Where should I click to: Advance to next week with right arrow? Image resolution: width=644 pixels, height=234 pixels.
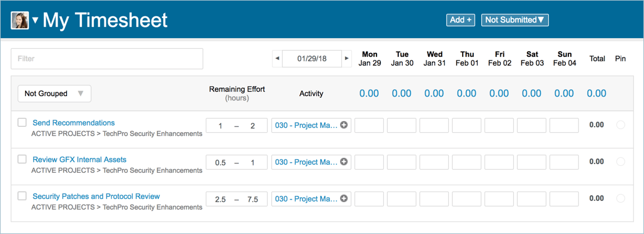click(347, 59)
